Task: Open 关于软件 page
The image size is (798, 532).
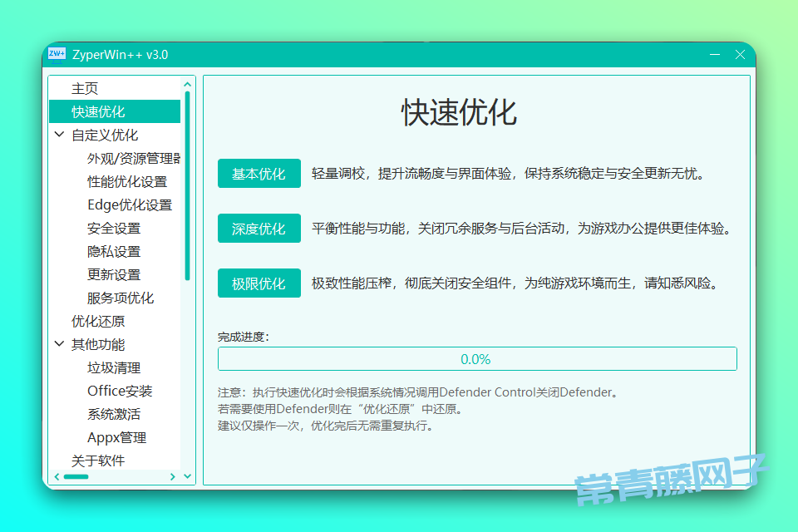Action: pos(98,461)
